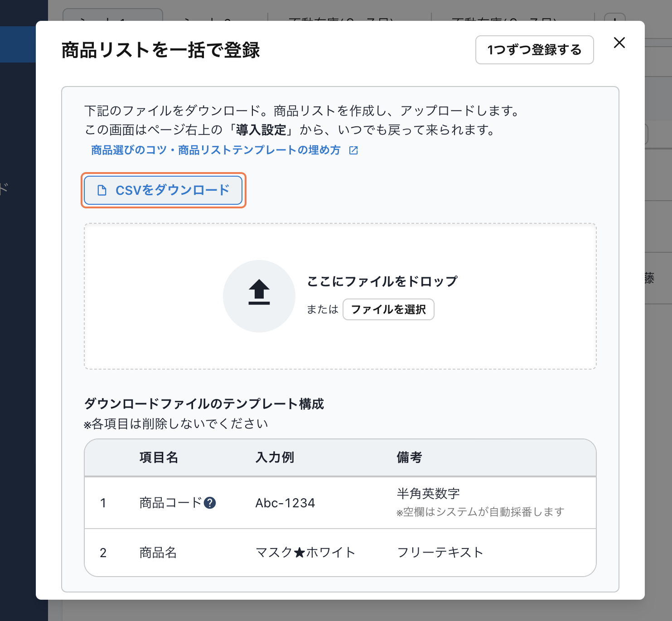Click the フリーテキスト remark cell

point(440,553)
